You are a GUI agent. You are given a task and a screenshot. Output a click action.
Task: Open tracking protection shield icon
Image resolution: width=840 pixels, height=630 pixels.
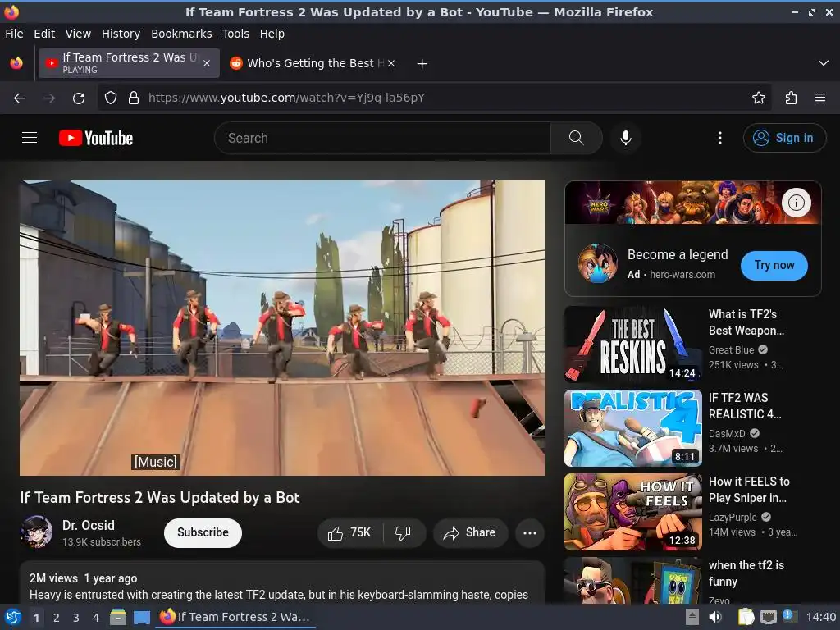tap(111, 98)
